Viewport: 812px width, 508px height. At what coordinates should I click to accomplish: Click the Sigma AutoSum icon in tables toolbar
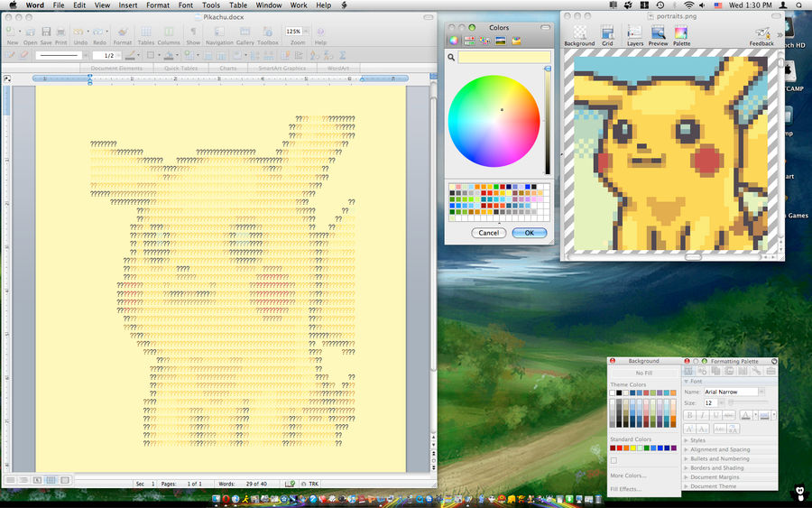[x=342, y=55]
